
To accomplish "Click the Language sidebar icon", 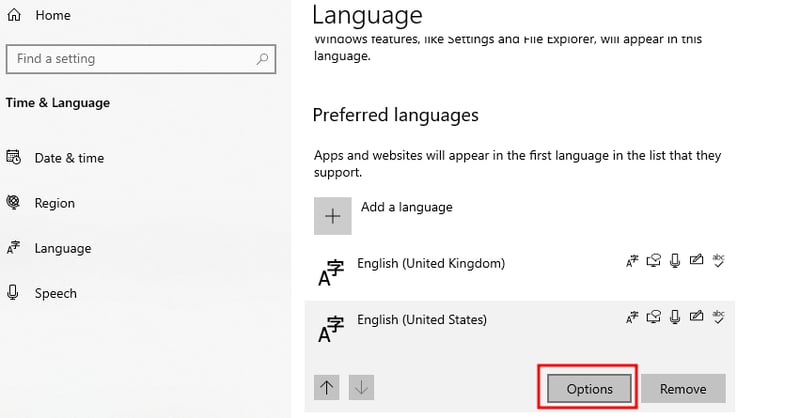I will pos(13,248).
